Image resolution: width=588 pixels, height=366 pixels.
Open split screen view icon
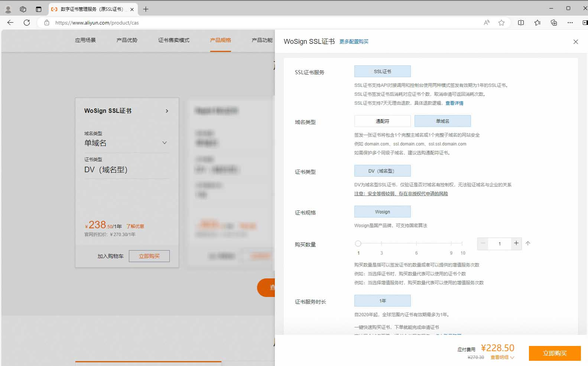point(521,23)
